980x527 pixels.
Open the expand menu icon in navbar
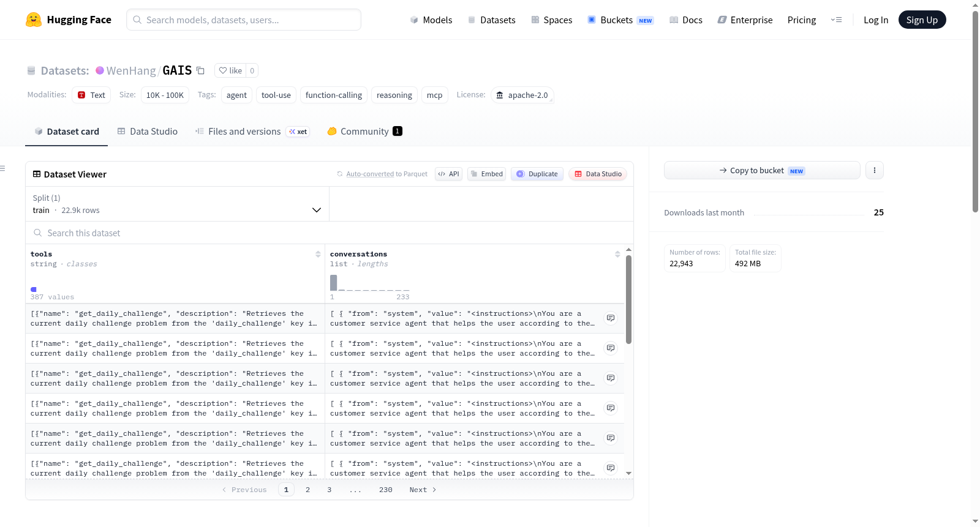click(x=836, y=20)
